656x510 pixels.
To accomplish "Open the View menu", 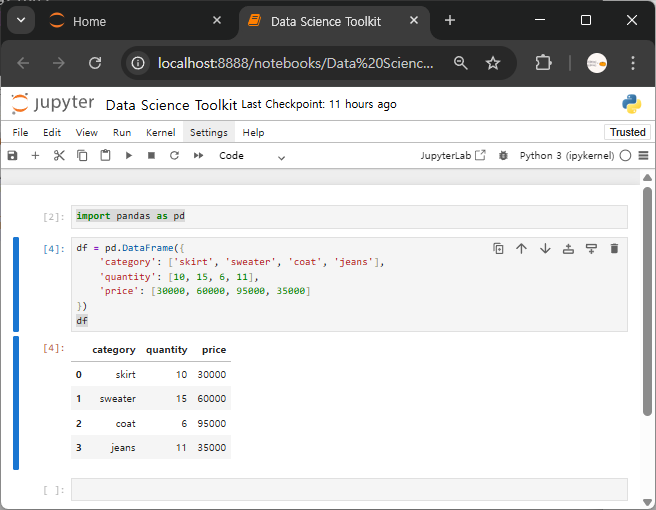I will coord(87,133).
